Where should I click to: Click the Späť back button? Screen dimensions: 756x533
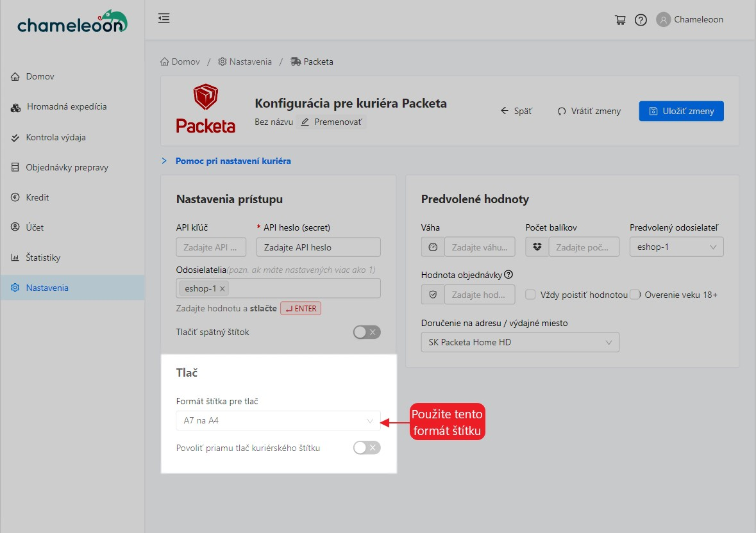(x=517, y=111)
